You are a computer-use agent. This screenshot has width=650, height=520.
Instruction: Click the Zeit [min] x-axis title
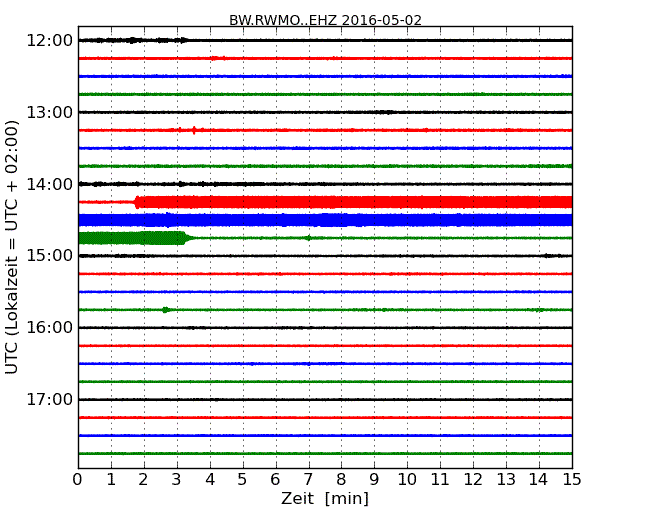tap(325, 498)
